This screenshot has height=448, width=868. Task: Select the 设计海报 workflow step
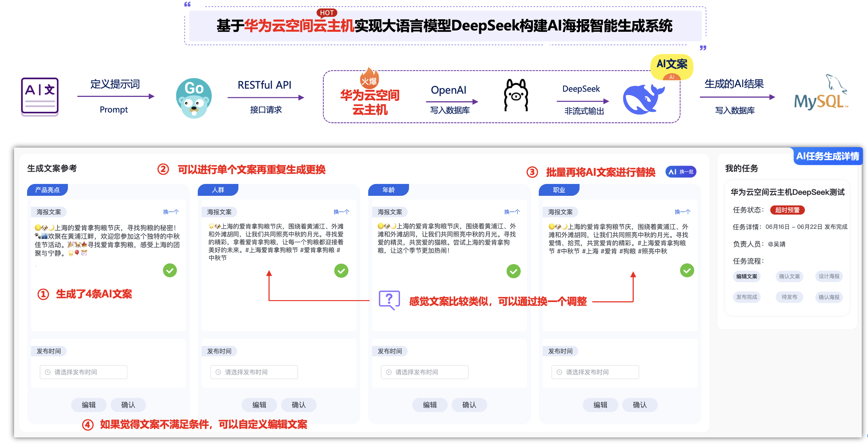829,277
